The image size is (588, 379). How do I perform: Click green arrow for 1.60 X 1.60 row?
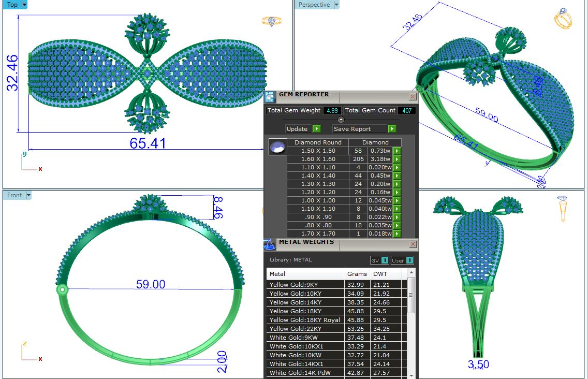397,159
